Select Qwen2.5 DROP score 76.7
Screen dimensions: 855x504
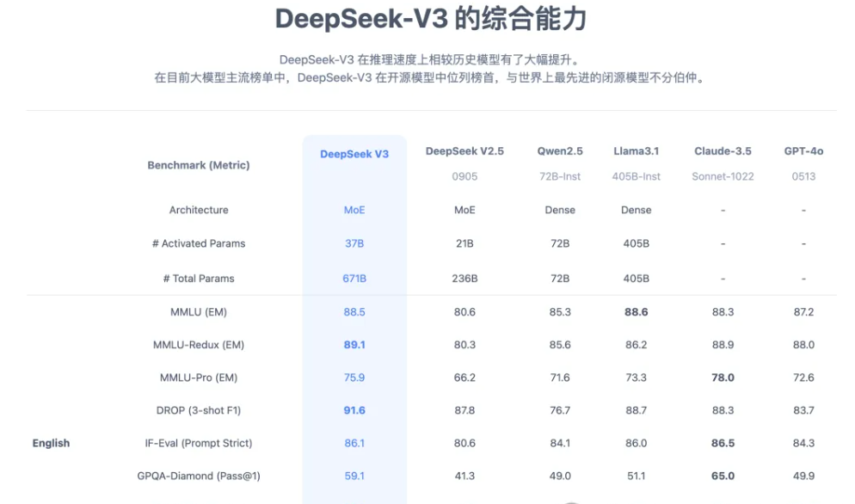coord(560,410)
